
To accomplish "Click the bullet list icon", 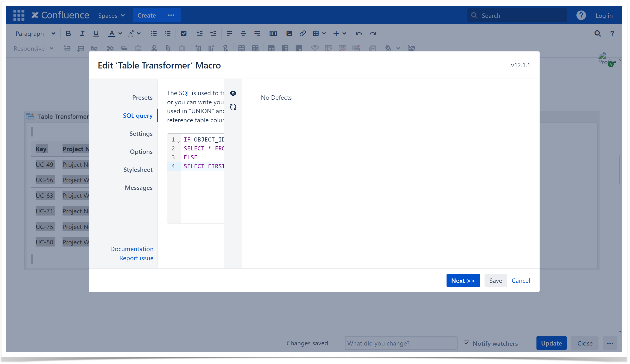I will [x=154, y=33].
